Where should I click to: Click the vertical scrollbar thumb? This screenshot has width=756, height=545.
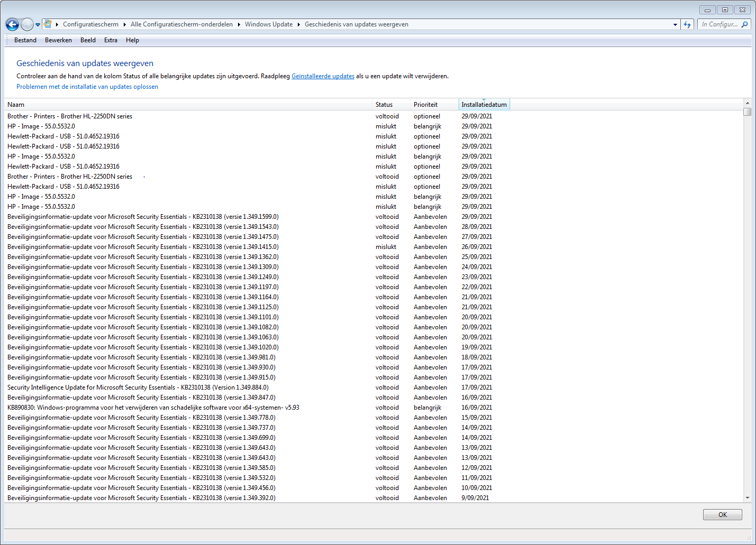(x=747, y=112)
